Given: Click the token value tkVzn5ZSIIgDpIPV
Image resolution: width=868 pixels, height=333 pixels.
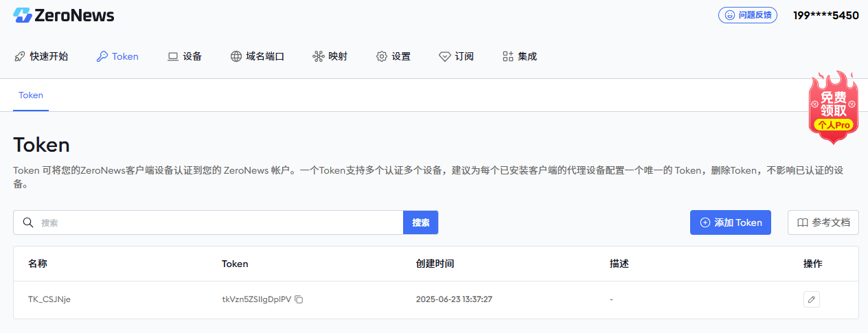Looking at the screenshot, I should (x=256, y=299).
